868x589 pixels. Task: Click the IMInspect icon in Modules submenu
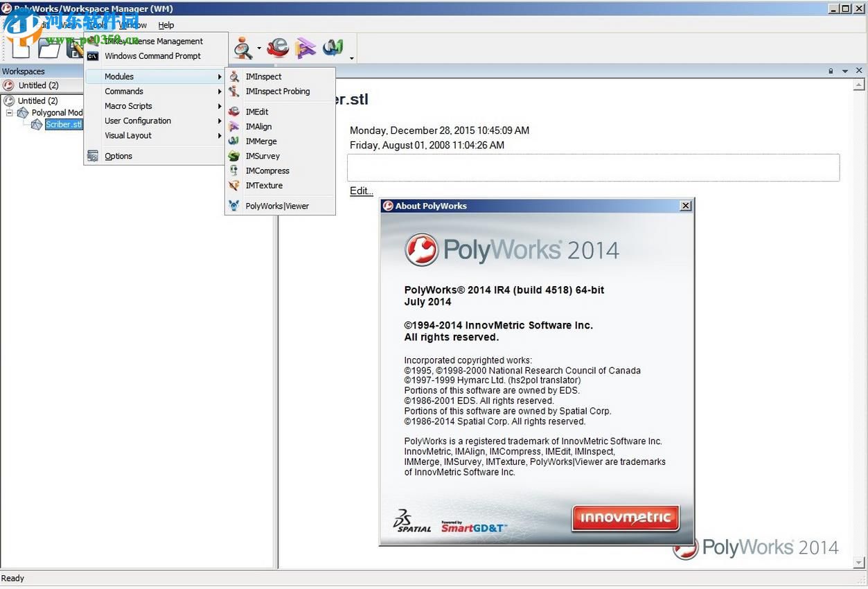234,76
